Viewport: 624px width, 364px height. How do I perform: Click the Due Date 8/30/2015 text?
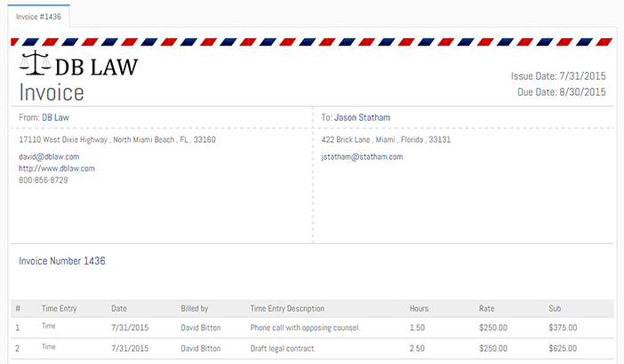561,91
